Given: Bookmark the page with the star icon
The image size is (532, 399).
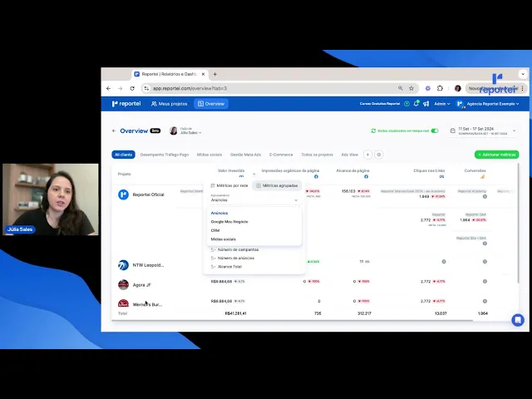Looking at the screenshot, I should tap(411, 89).
